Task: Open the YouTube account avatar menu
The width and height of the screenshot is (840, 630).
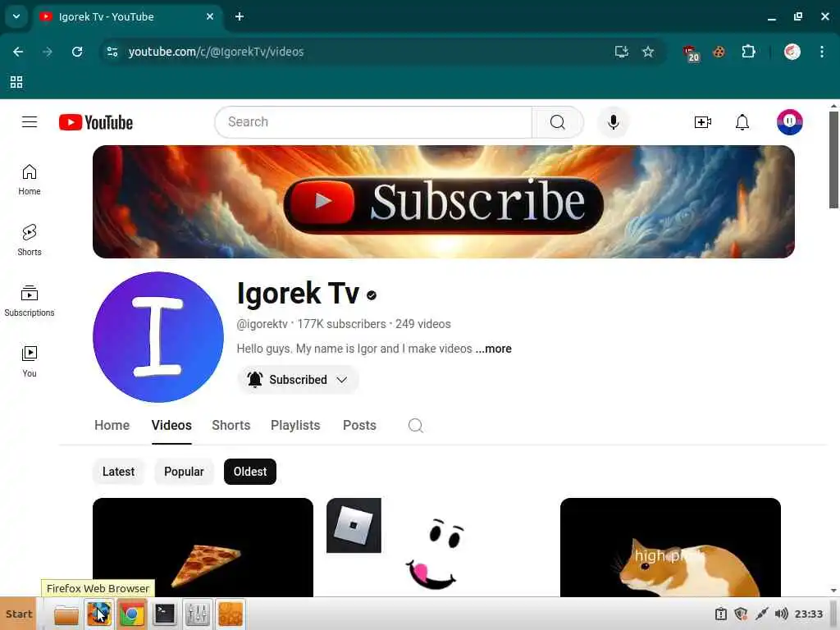Action: [790, 122]
